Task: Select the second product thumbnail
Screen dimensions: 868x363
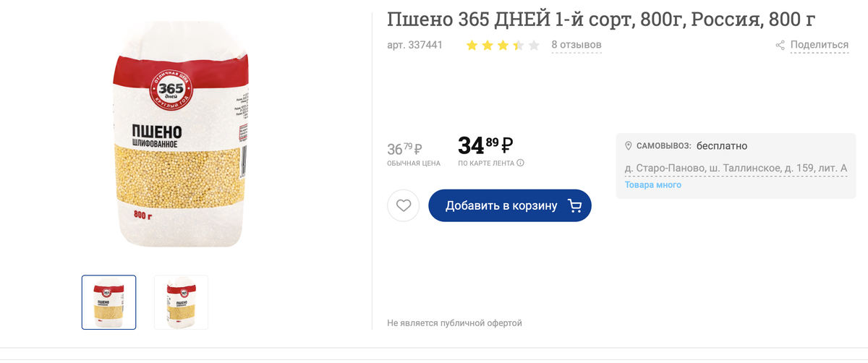Action: [181, 302]
